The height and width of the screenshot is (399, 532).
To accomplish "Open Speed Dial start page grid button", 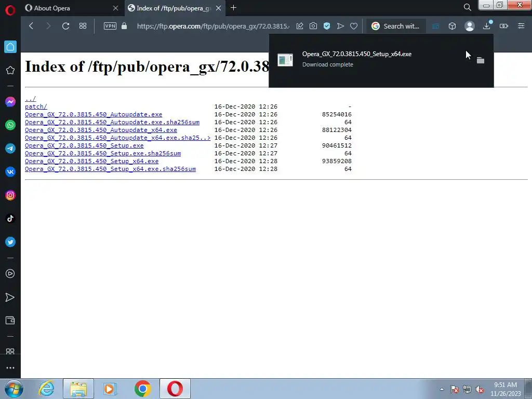I will coord(83,26).
